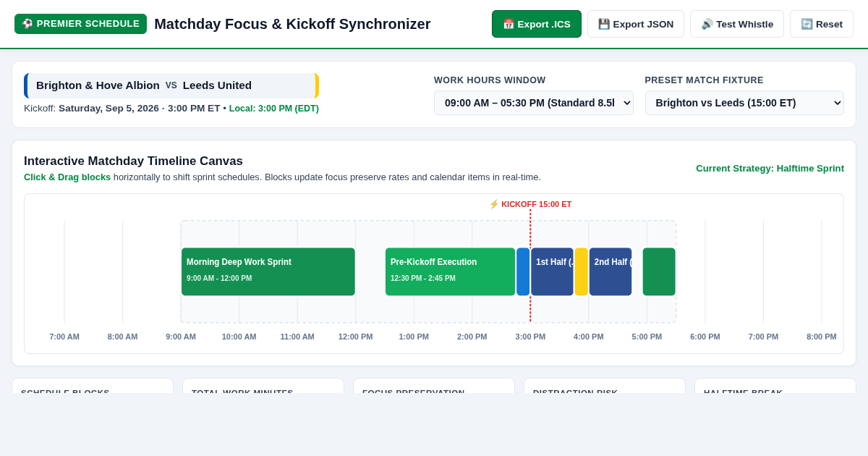
Task: Click the Premier Schedule badge
Action: point(80,24)
